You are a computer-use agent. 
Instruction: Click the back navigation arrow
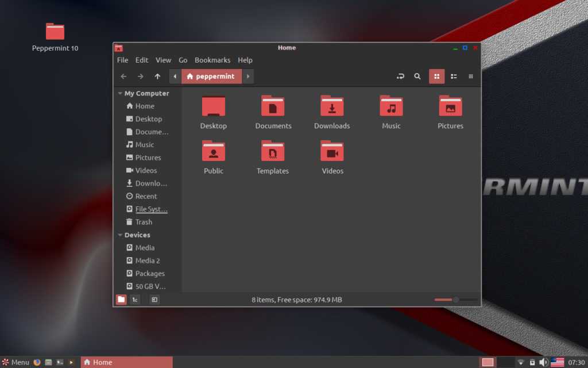[123, 76]
